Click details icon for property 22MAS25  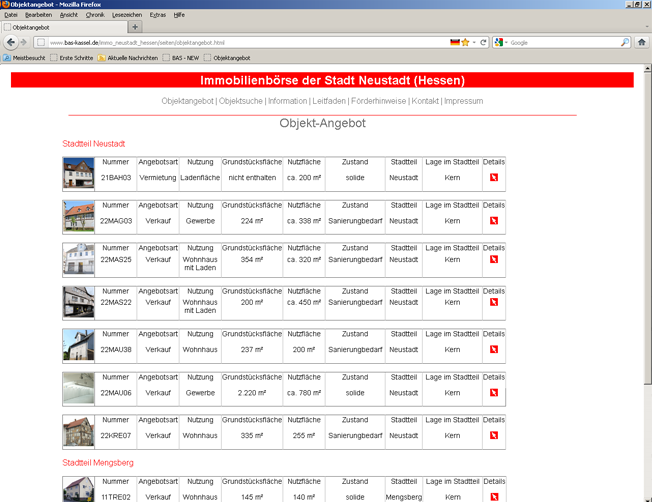pyautogui.click(x=493, y=260)
